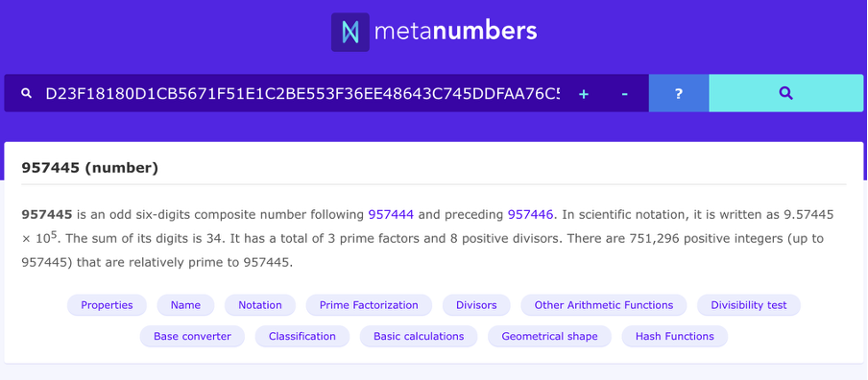Jump to the Name section
Image resolution: width=868 pixels, height=380 pixels.
185,305
